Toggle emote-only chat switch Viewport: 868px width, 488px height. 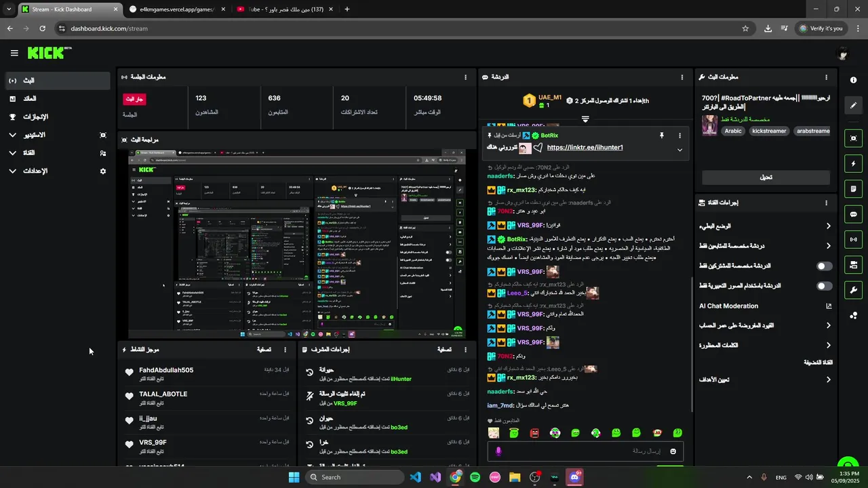coord(825,286)
